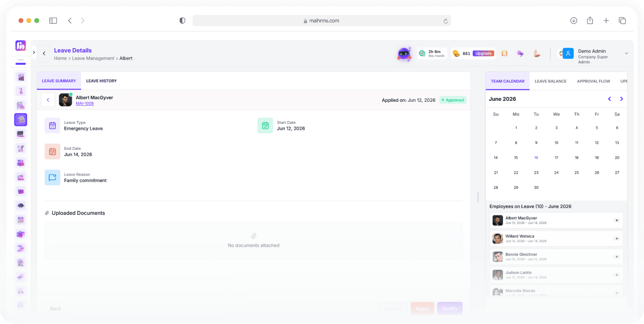Screen dimensions: 644x324
Task: Click the green Approved status badge
Action: click(x=452, y=100)
